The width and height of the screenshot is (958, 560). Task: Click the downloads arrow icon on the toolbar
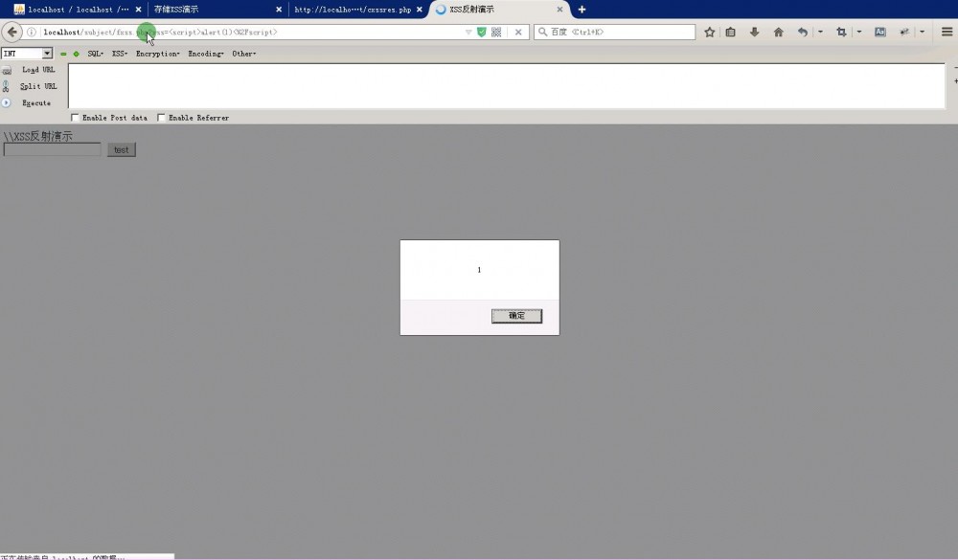pos(754,32)
